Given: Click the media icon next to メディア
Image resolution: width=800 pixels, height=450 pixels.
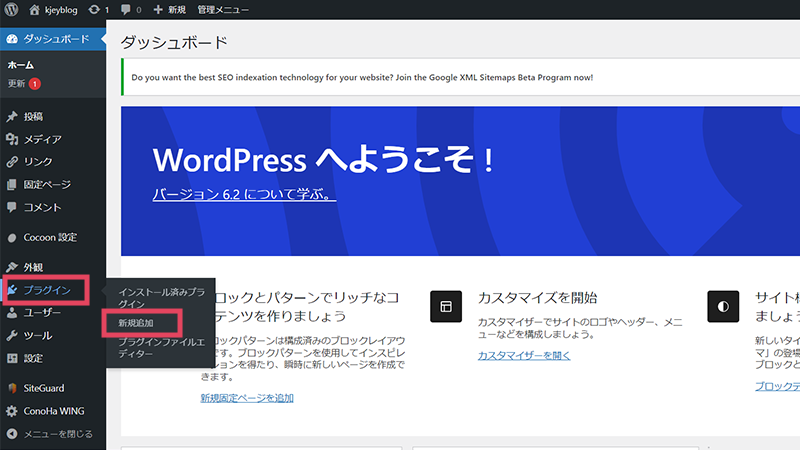Looking at the screenshot, I should click(12, 139).
